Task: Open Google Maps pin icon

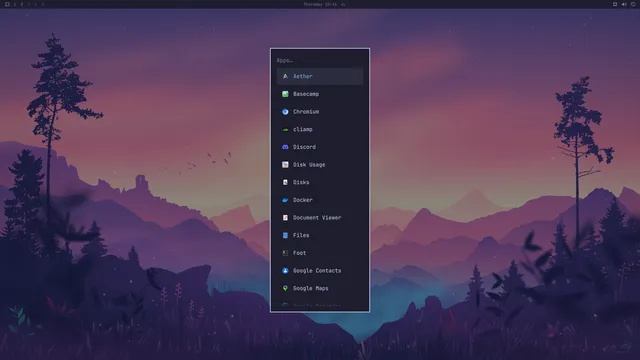Action: pos(285,288)
